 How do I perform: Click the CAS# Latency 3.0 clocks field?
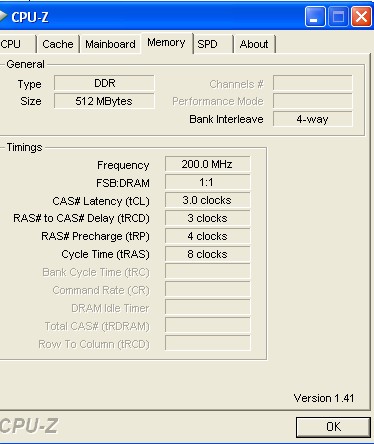pos(207,200)
